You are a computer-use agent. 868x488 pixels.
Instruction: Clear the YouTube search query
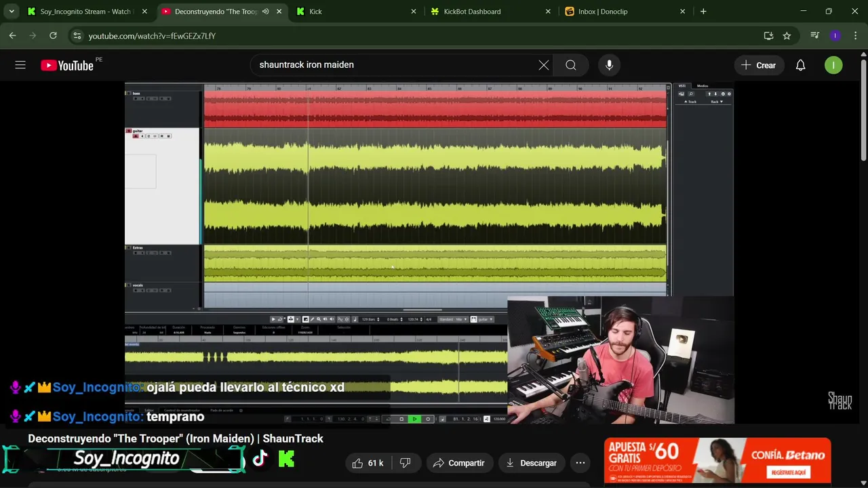click(x=544, y=65)
